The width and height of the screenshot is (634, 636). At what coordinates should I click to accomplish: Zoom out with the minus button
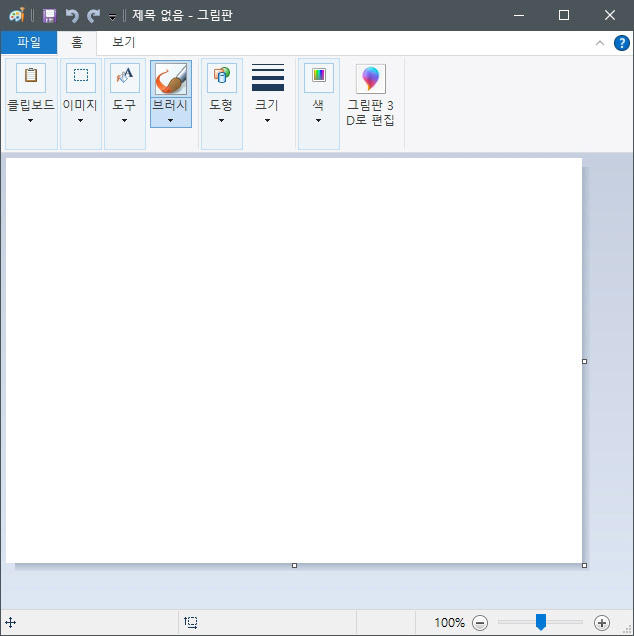click(480, 623)
